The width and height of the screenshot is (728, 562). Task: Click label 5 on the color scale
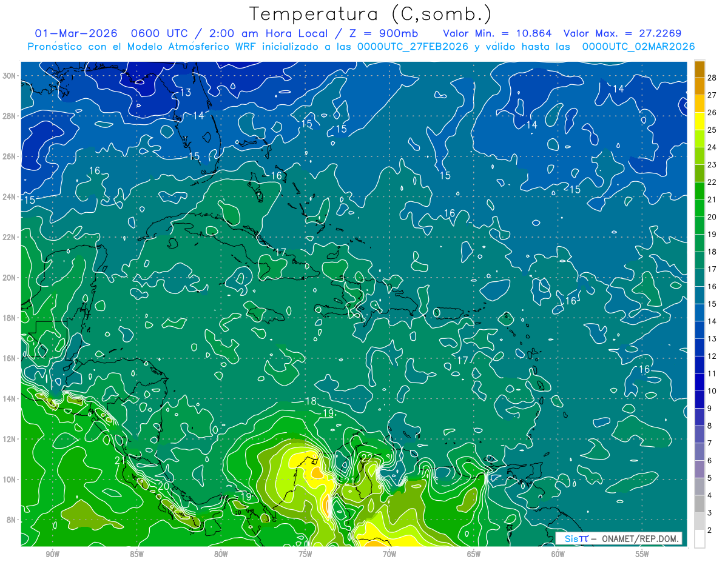point(710,478)
